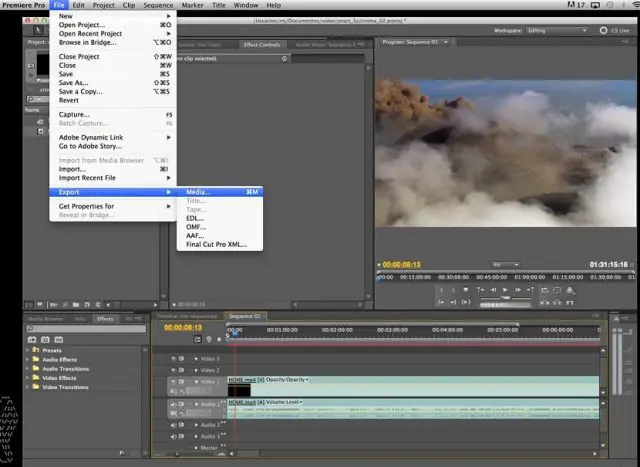Open the Sequence menu in menu bar
The width and height of the screenshot is (640, 467).
click(x=158, y=5)
